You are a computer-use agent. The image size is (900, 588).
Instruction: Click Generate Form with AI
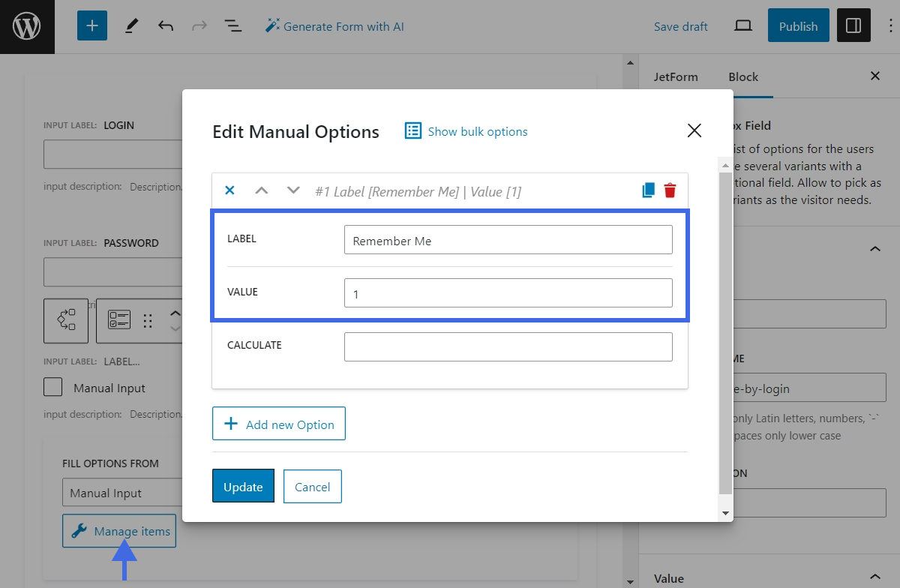point(335,25)
